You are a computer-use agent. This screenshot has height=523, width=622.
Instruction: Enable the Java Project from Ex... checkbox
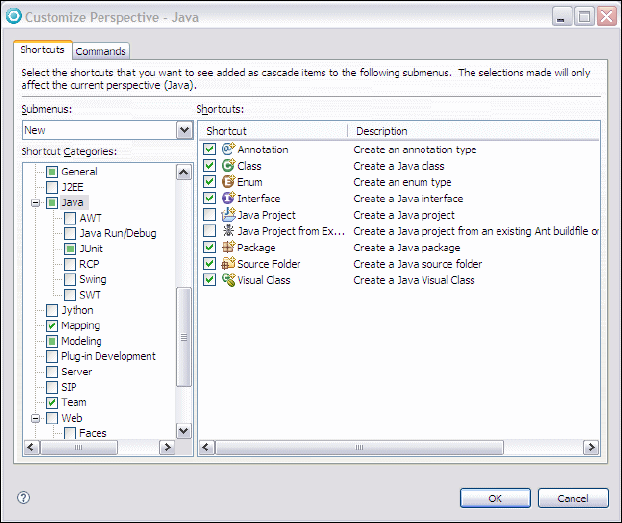209,231
